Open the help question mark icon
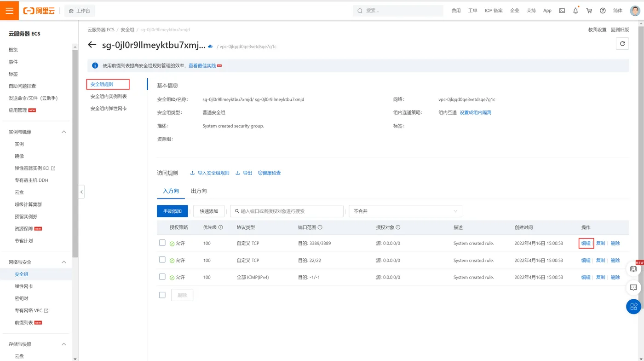 [x=603, y=11]
